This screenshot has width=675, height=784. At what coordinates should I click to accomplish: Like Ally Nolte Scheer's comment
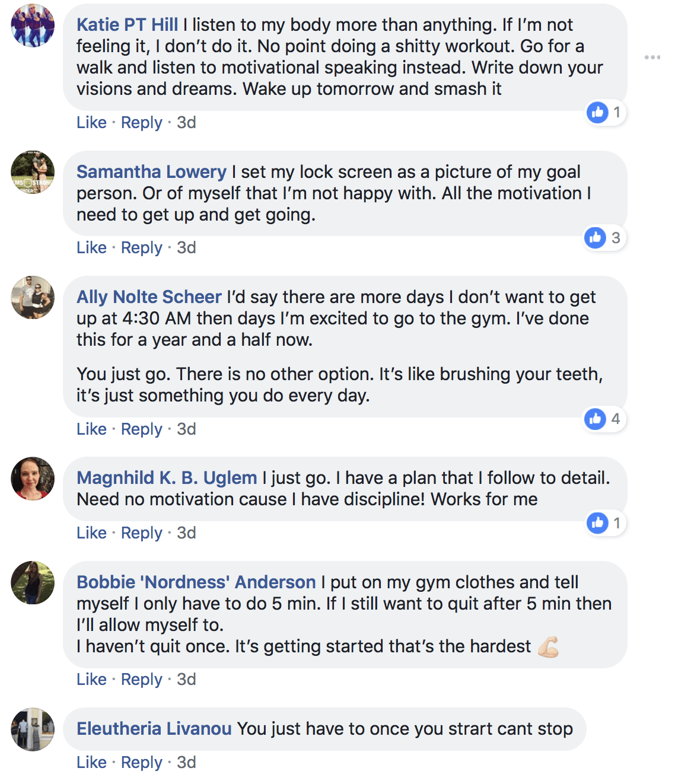[91, 429]
